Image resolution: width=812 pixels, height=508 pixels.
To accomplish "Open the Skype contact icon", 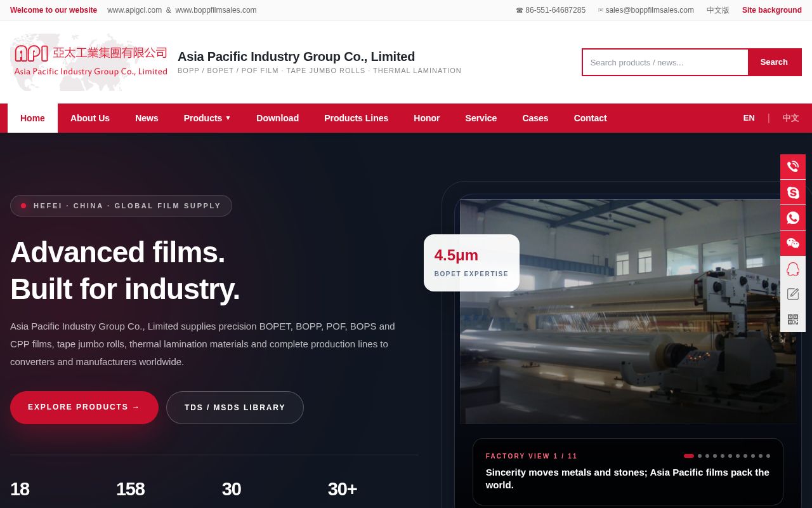I will click(793, 192).
